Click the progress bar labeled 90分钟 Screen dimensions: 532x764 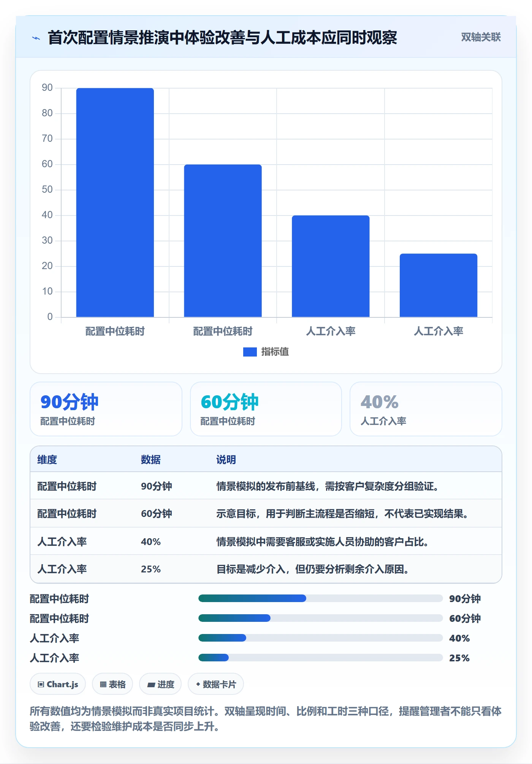coord(320,598)
